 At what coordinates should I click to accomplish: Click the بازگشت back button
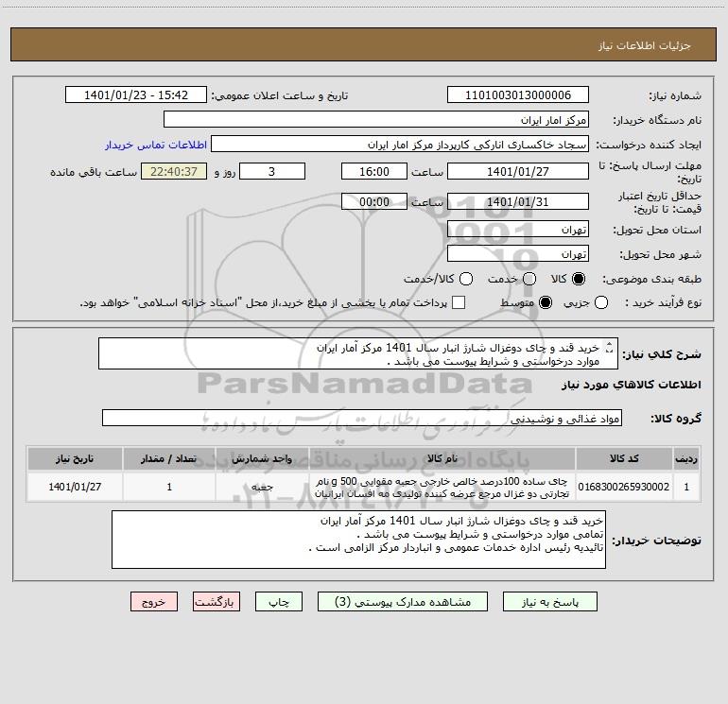[217, 602]
